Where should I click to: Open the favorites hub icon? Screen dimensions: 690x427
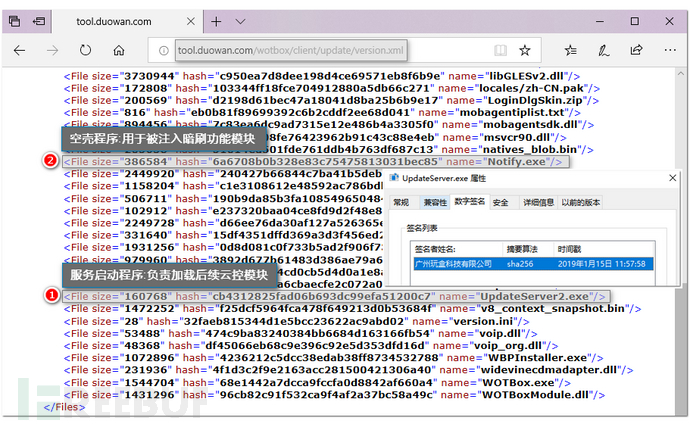[571, 51]
